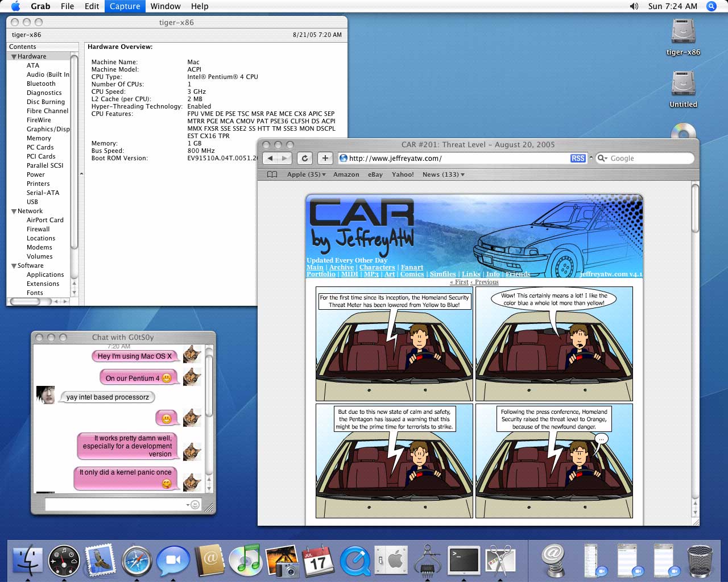
Task: Select Extensions under Software
Action: pos(43,284)
